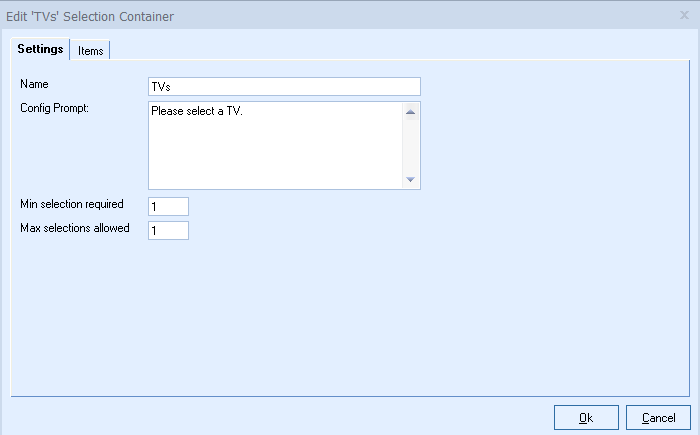Click the Name label
Viewport: 700px width, 435px height.
click(x=34, y=85)
